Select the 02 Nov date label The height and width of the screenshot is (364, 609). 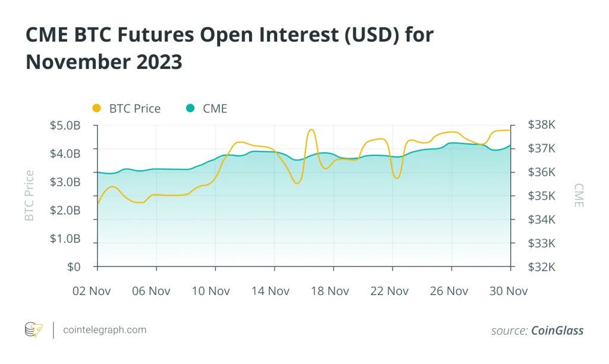(x=92, y=291)
